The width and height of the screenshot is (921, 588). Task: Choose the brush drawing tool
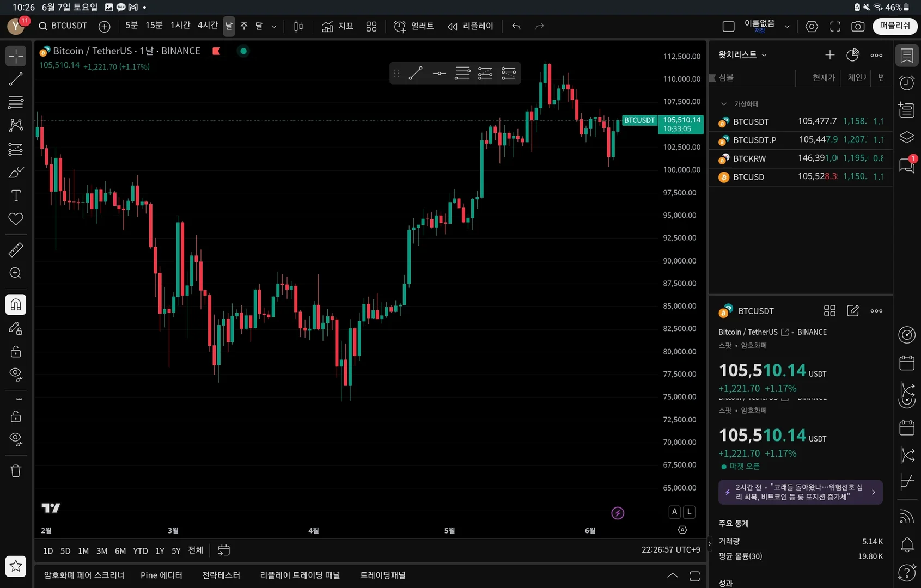click(x=16, y=173)
